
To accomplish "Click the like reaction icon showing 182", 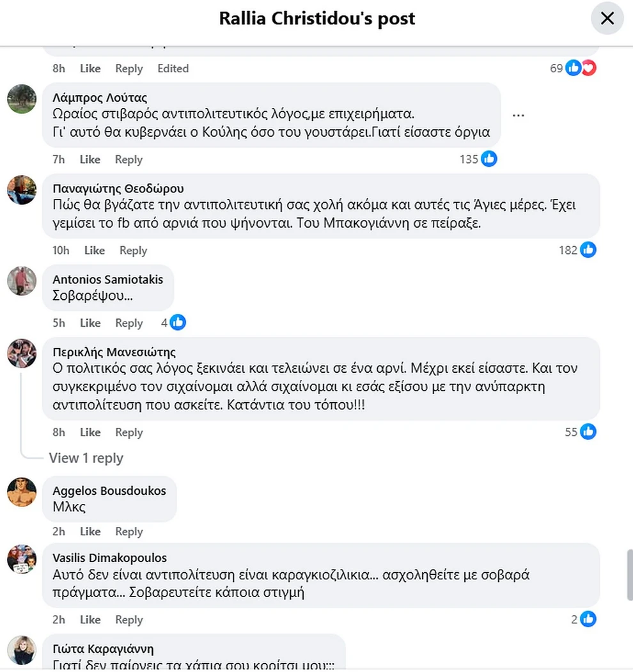I will [588, 250].
